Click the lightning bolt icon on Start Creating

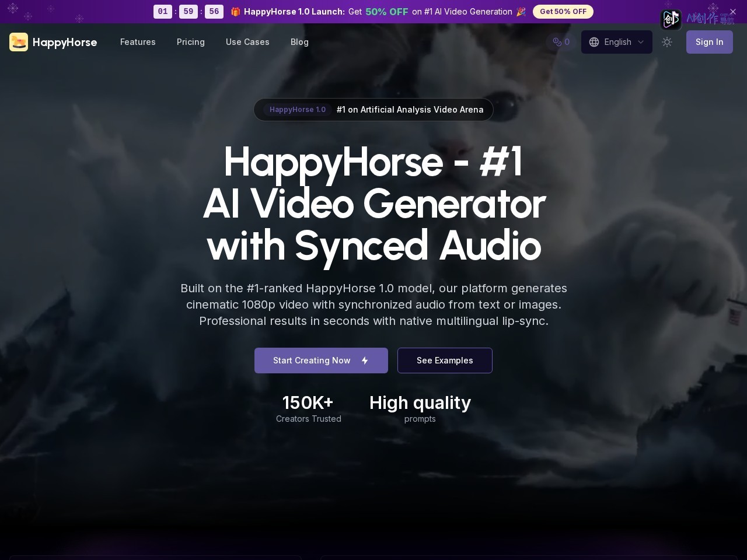pos(365,360)
